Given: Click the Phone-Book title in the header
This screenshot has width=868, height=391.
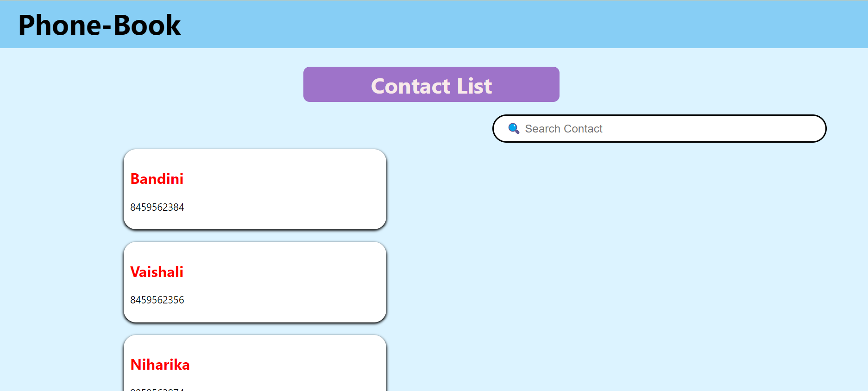Looking at the screenshot, I should point(100,25).
